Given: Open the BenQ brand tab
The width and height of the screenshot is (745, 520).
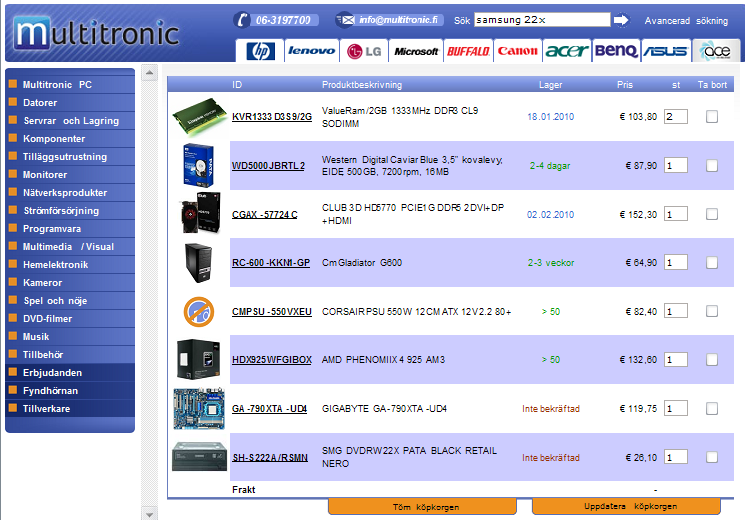Looking at the screenshot, I should point(616,51).
